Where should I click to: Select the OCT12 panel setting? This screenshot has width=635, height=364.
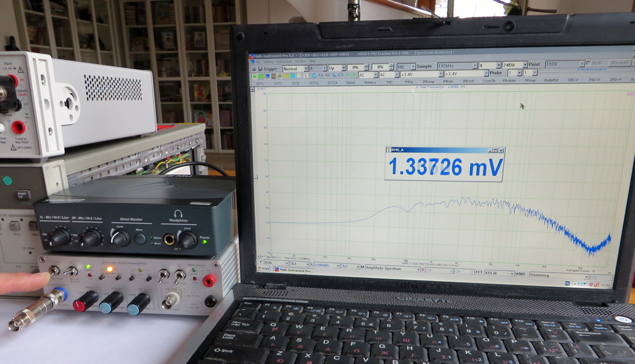coord(314,83)
